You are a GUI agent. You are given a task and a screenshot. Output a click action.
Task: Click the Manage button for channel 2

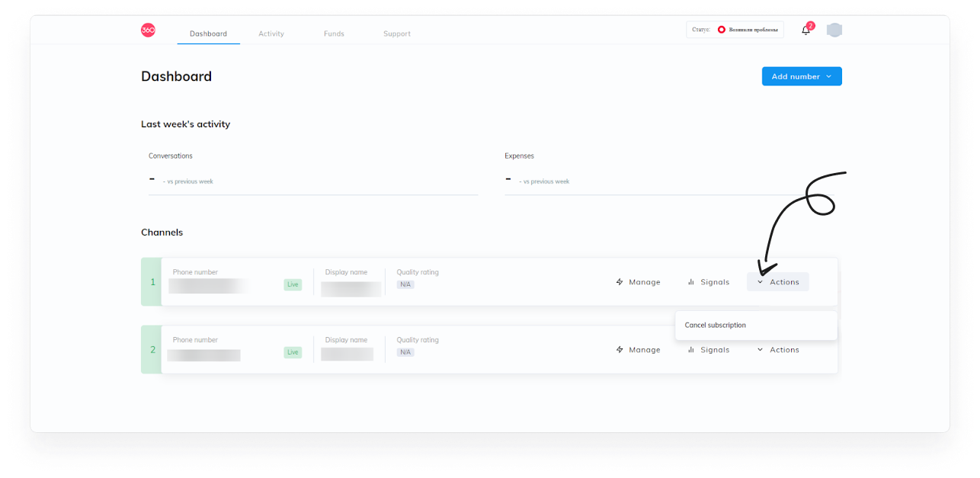point(639,350)
